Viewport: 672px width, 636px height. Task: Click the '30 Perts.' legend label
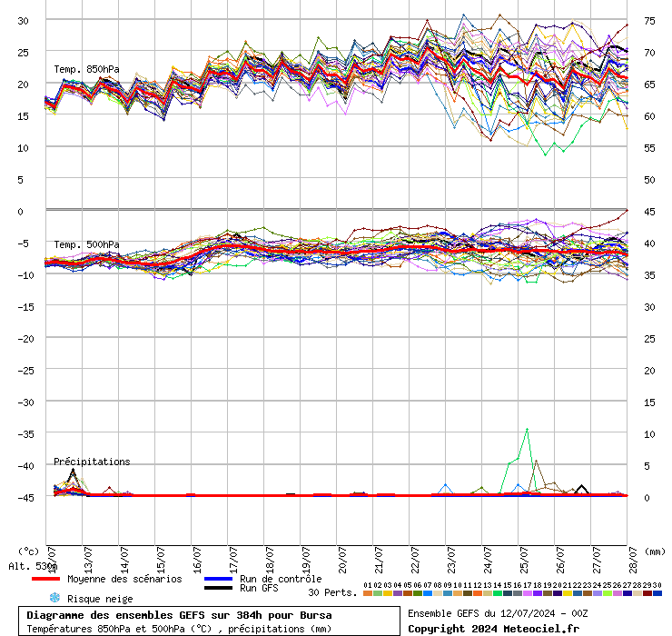tap(332, 592)
